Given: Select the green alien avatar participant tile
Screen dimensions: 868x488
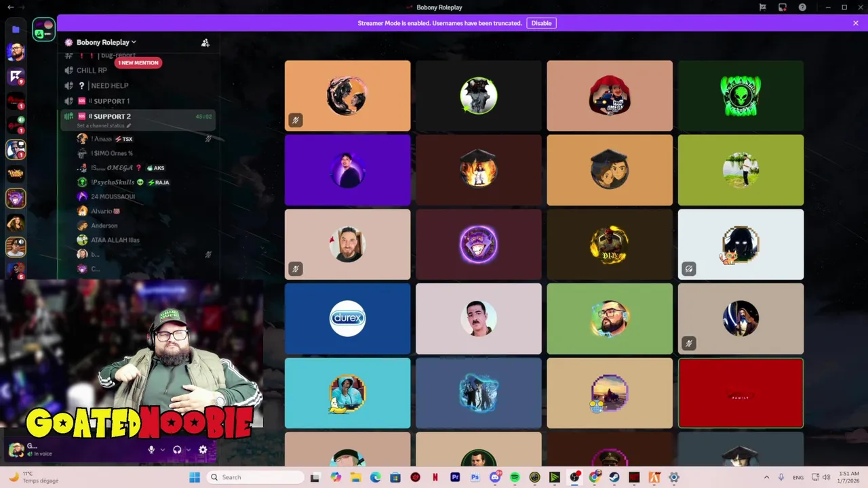Looking at the screenshot, I should [741, 96].
